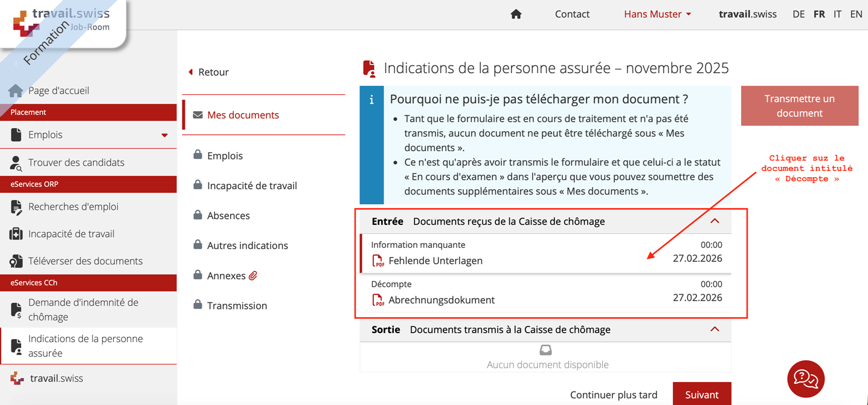Image resolution: width=868 pixels, height=405 pixels.
Task: Open the Incapacité de travail step
Action: tap(252, 186)
